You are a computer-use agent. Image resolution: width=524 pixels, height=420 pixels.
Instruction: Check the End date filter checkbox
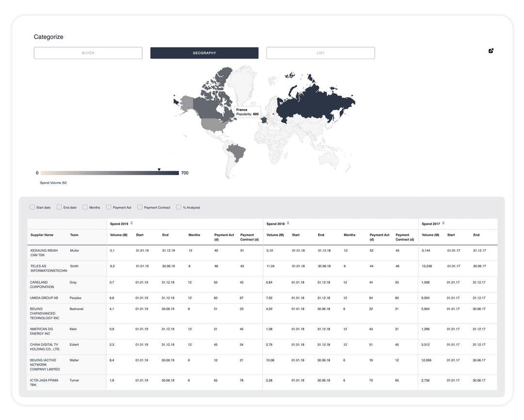[59, 207]
